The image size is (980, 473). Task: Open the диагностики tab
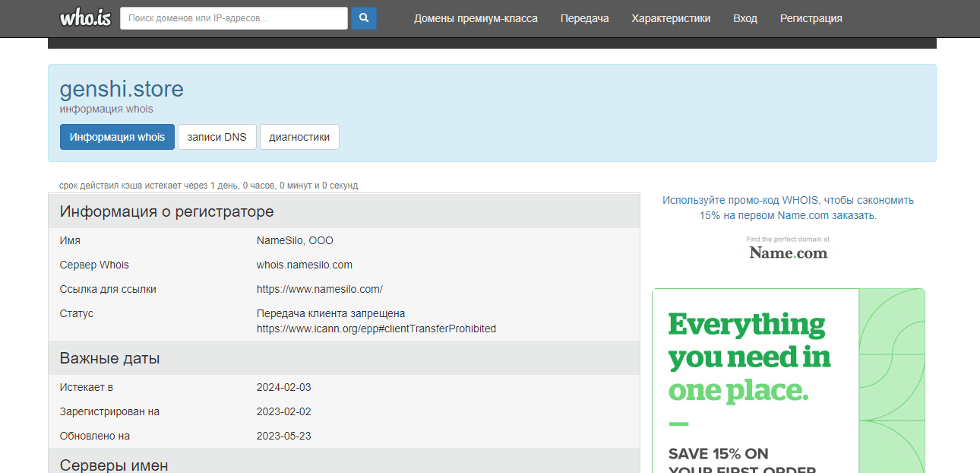[299, 137]
